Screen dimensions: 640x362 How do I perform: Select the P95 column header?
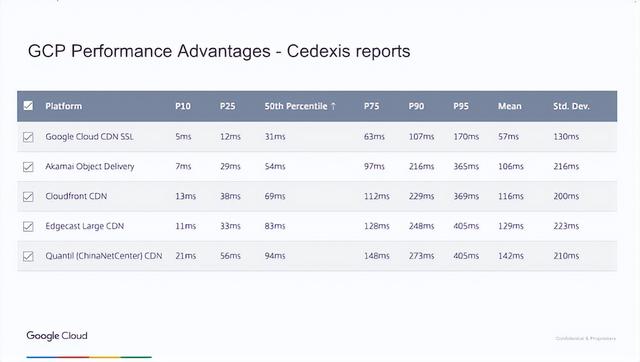click(461, 106)
